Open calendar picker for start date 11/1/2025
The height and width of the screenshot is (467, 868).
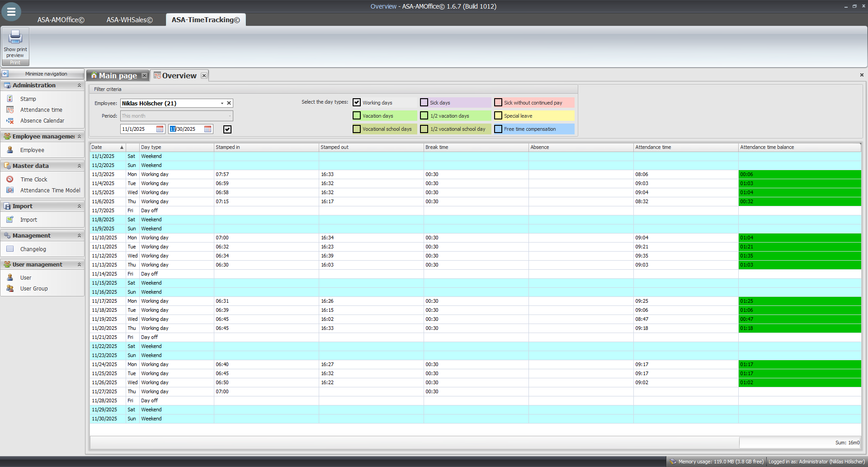[160, 129]
